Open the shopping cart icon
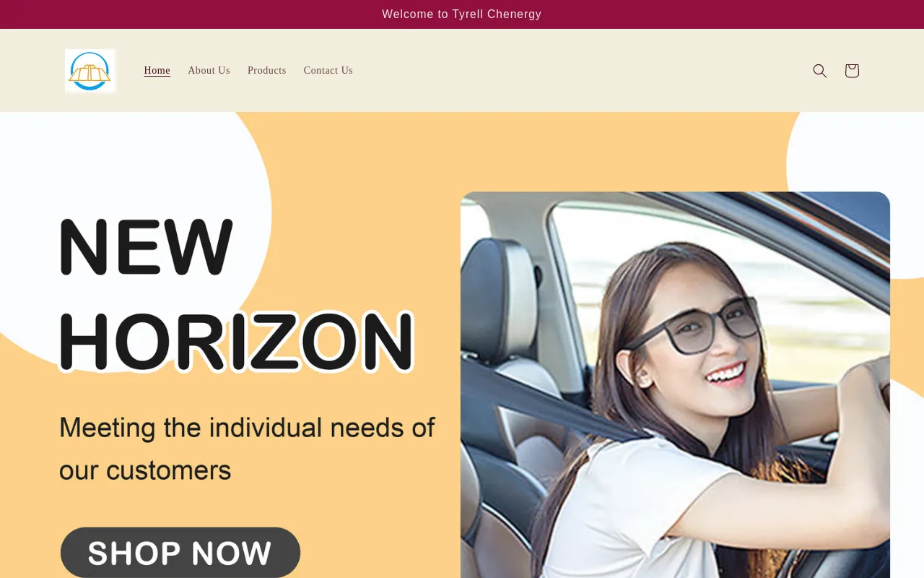This screenshot has width=924, height=578. coord(852,71)
